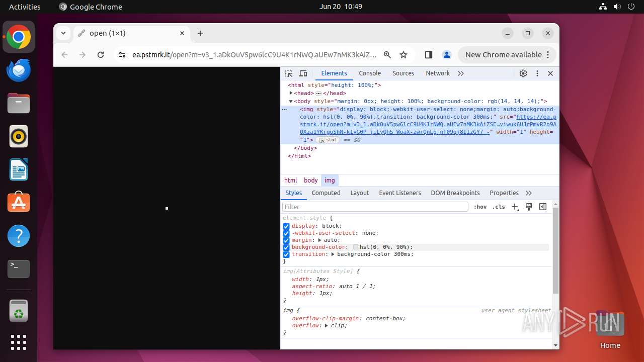
Task: Open the zoom magnifier in address bar
Action: click(x=387, y=55)
